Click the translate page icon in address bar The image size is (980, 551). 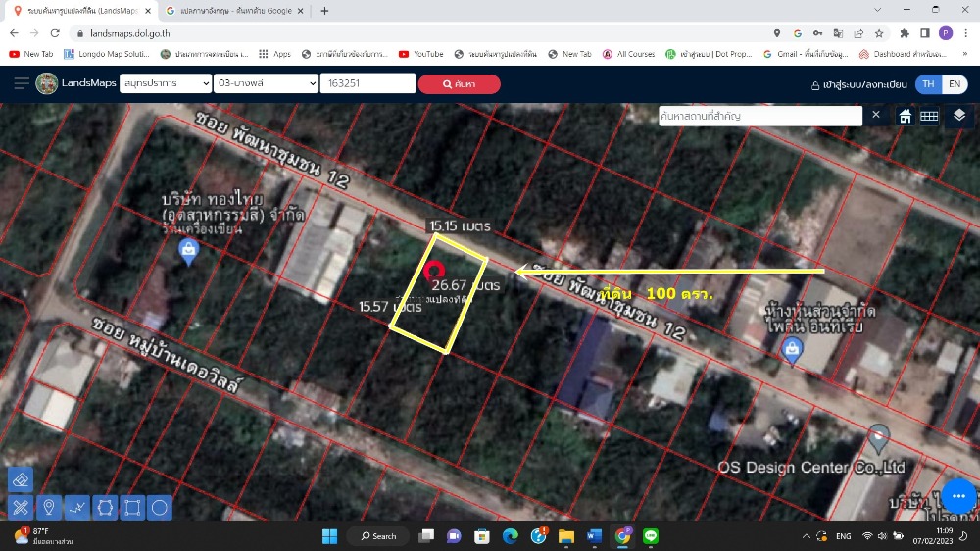coord(838,33)
